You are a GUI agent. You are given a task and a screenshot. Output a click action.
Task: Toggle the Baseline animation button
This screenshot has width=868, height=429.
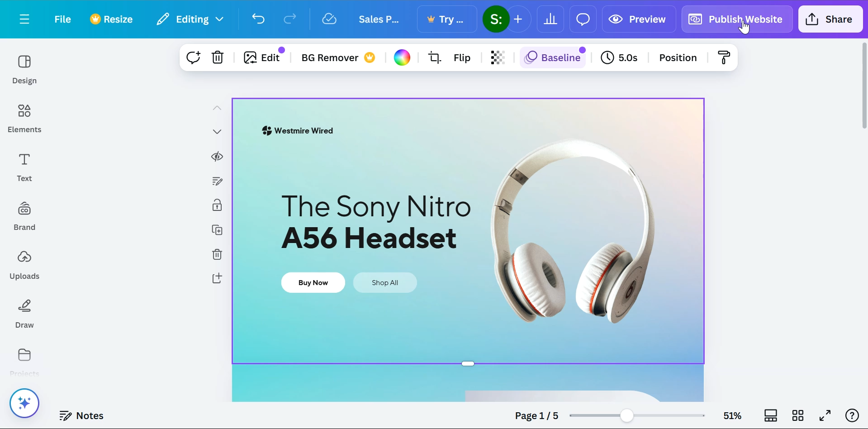tap(553, 57)
